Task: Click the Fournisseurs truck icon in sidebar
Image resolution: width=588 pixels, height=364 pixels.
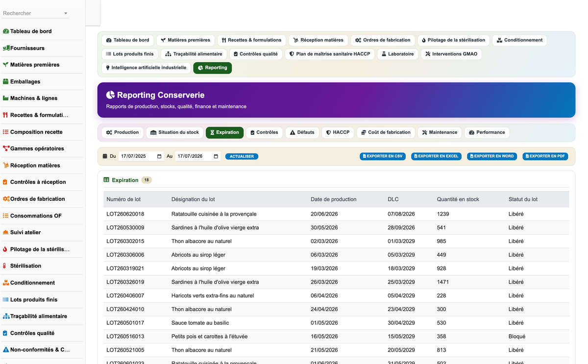Action: [6, 48]
